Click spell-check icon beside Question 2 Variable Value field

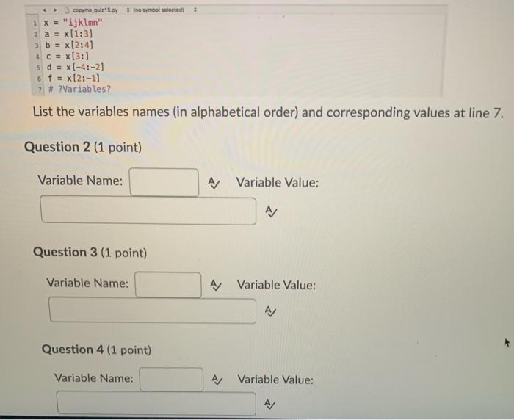click(x=271, y=211)
